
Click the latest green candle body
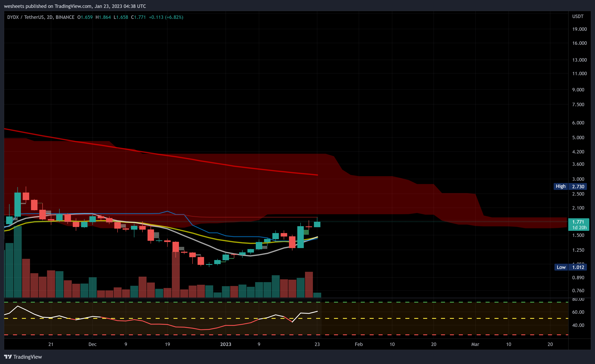[317, 224]
